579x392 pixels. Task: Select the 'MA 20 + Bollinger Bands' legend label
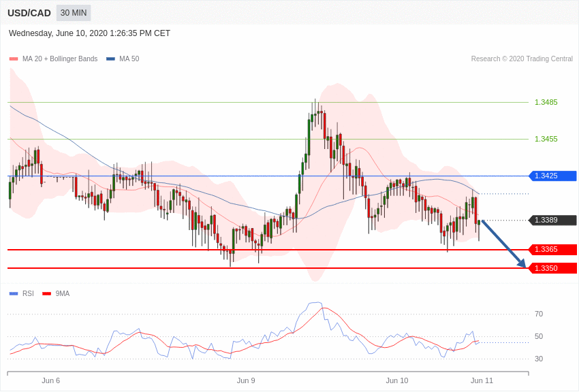click(x=60, y=59)
